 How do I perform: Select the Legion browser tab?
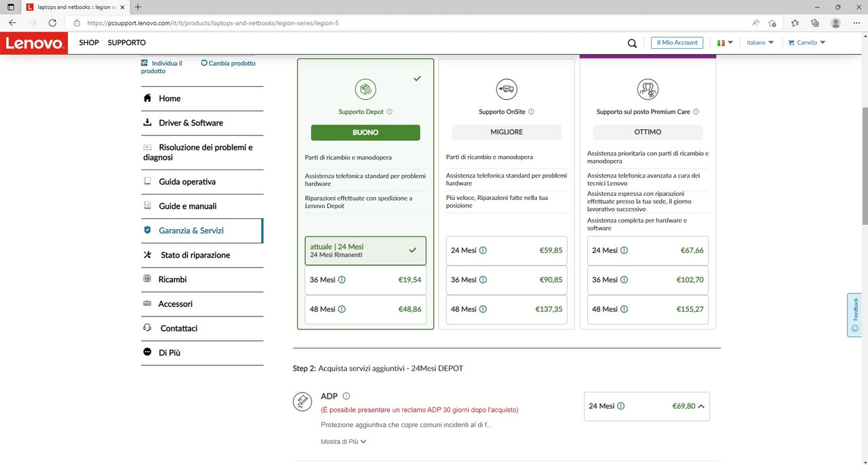tap(75, 7)
